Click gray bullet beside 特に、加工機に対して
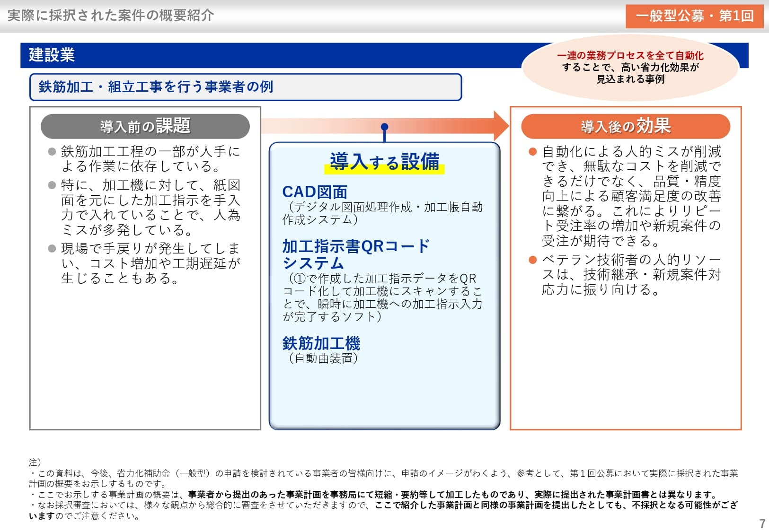Screen dimensions: 769x532 click(52, 185)
